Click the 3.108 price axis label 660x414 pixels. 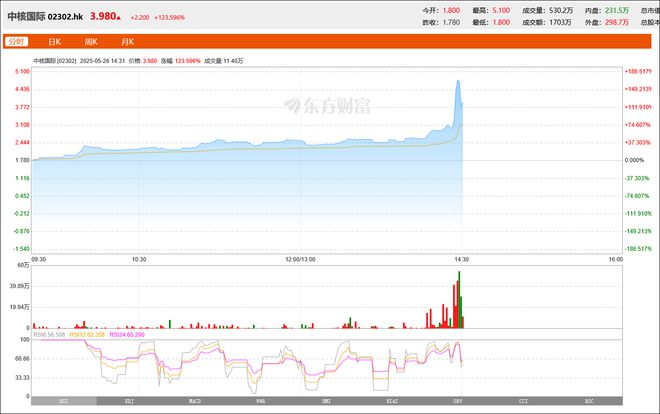coord(22,125)
